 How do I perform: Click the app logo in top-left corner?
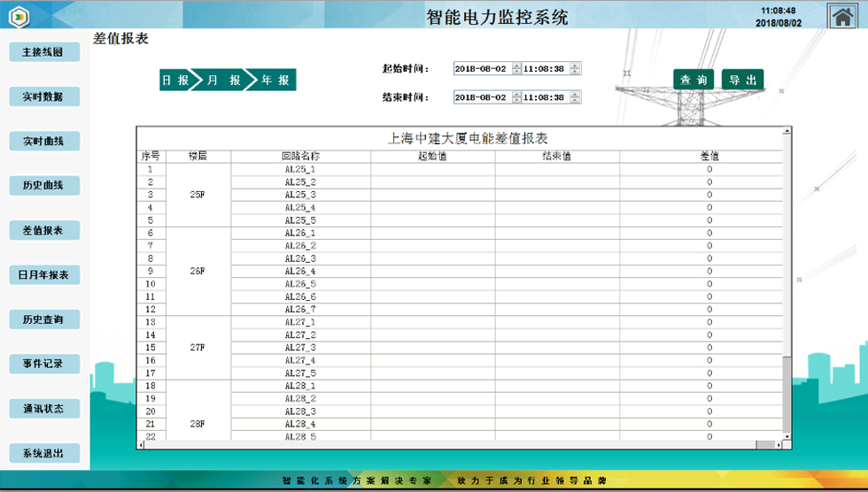(19, 17)
